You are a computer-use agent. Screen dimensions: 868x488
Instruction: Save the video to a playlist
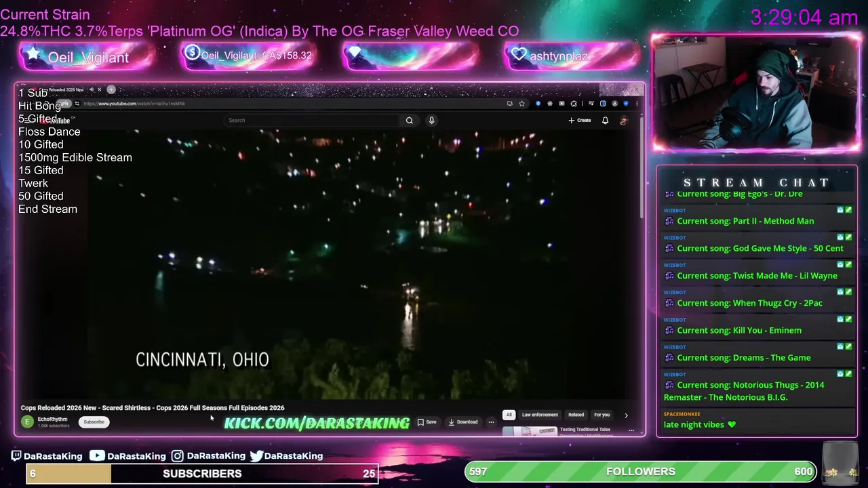point(427,422)
